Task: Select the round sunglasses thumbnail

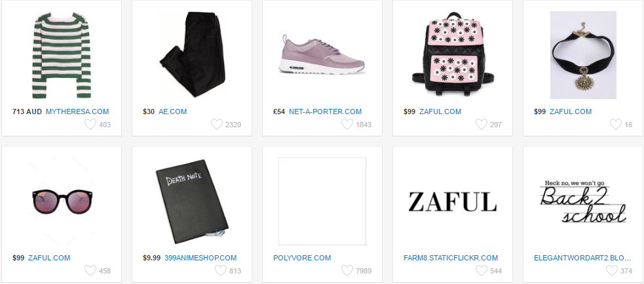Action: 62,201
